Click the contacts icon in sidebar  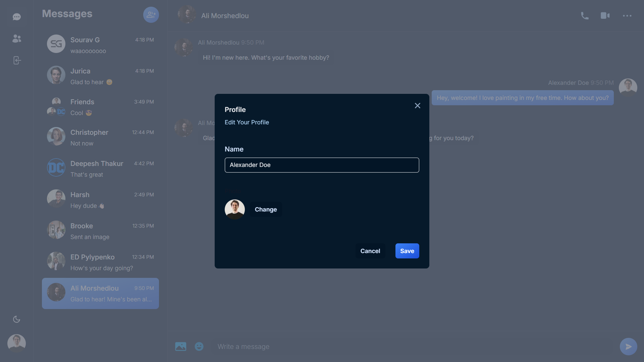[x=16, y=39]
